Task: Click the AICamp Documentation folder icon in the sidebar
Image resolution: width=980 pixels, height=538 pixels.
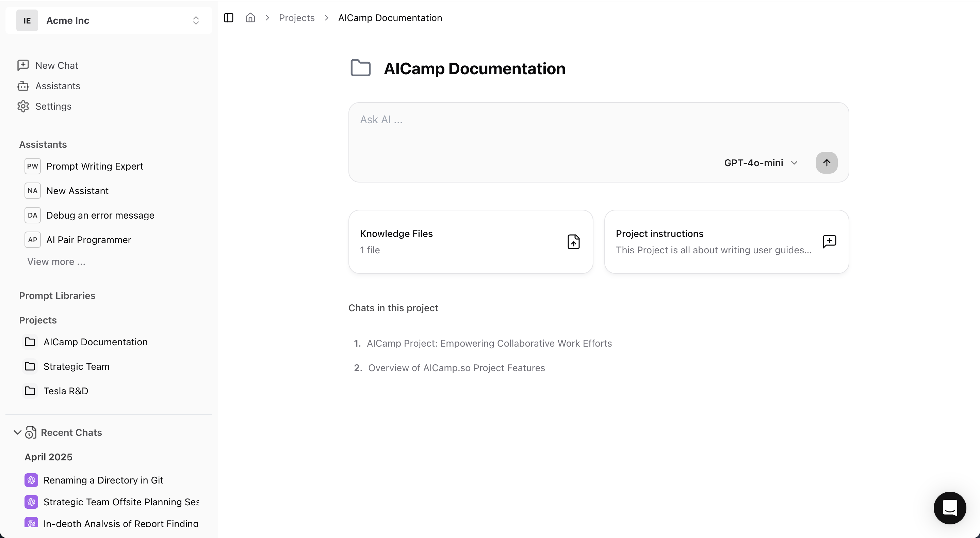Action: [30, 342]
